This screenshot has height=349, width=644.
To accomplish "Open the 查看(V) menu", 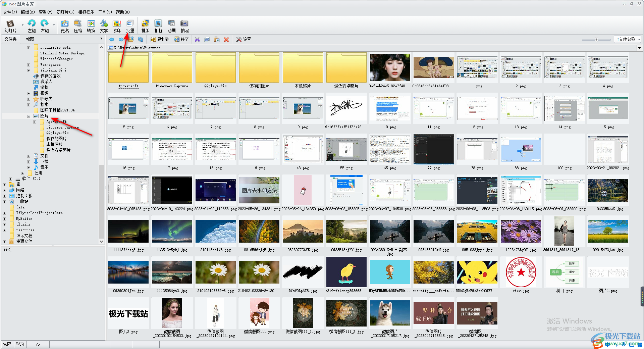I will 45,12.
